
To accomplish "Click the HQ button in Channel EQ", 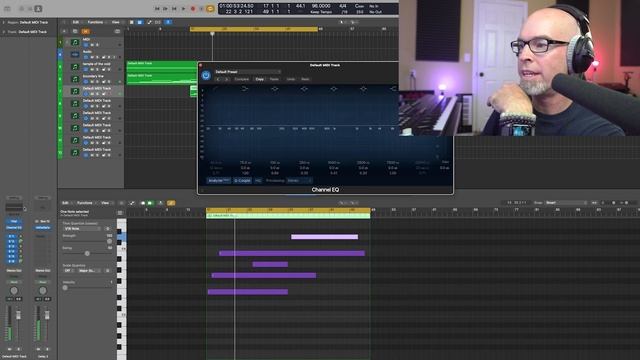I will click(258, 180).
